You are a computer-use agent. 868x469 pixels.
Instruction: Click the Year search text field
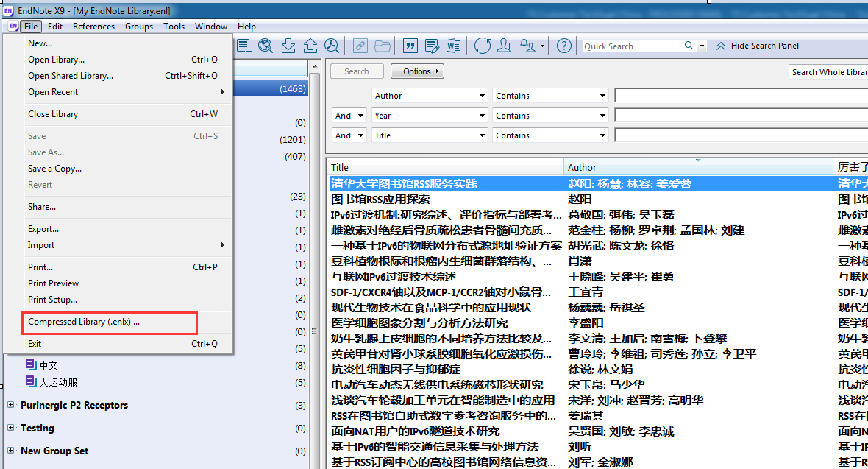point(741,116)
